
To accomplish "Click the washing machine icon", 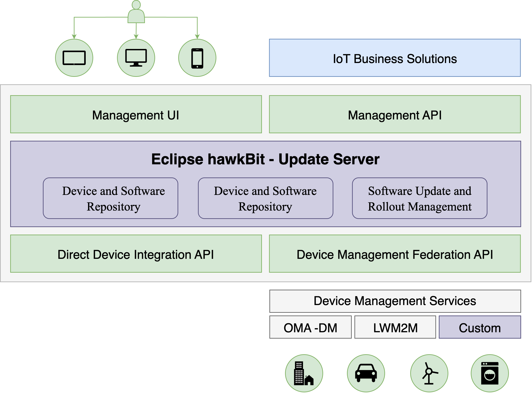I will pyautogui.click(x=490, y=374).
